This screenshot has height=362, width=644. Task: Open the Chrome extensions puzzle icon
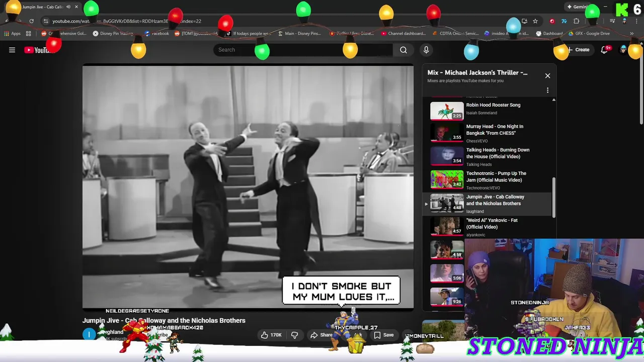577,21
